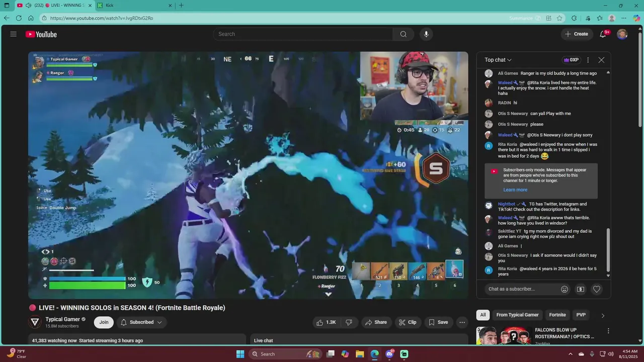Open the YouTube guide hamburger menu
The image size is (644, 362).
[x=14, y=34]
